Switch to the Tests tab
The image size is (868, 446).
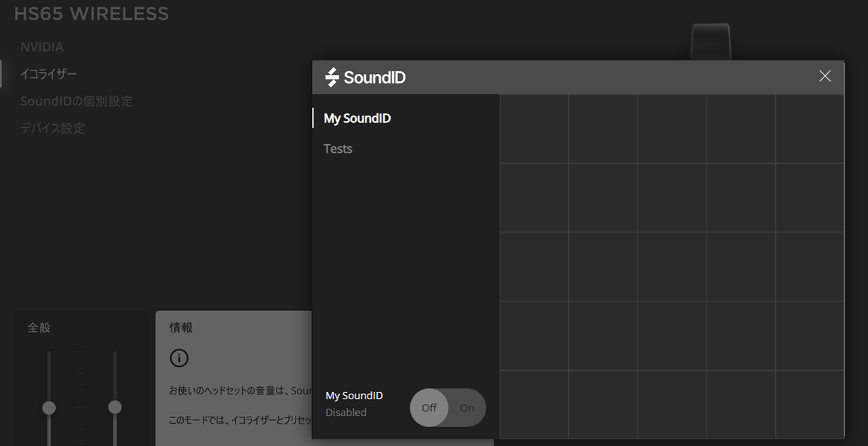[338, 149]
